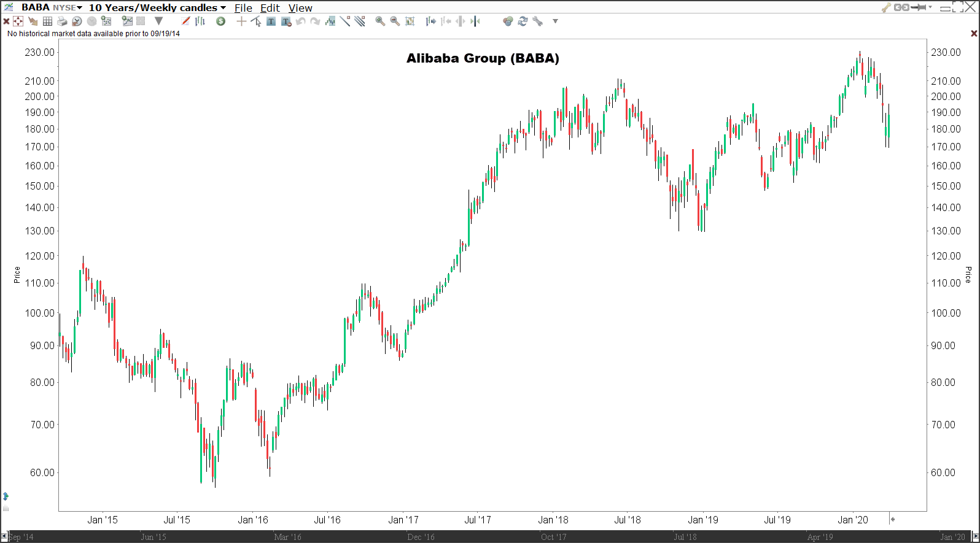Click the refresh arrows icon
980x543 pixels.
(523, 21)
